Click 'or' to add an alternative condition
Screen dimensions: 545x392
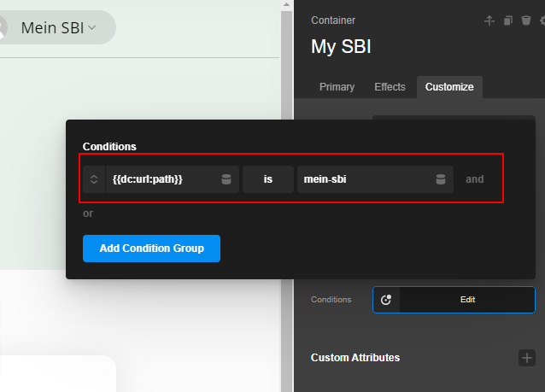(x=88, y=214)
